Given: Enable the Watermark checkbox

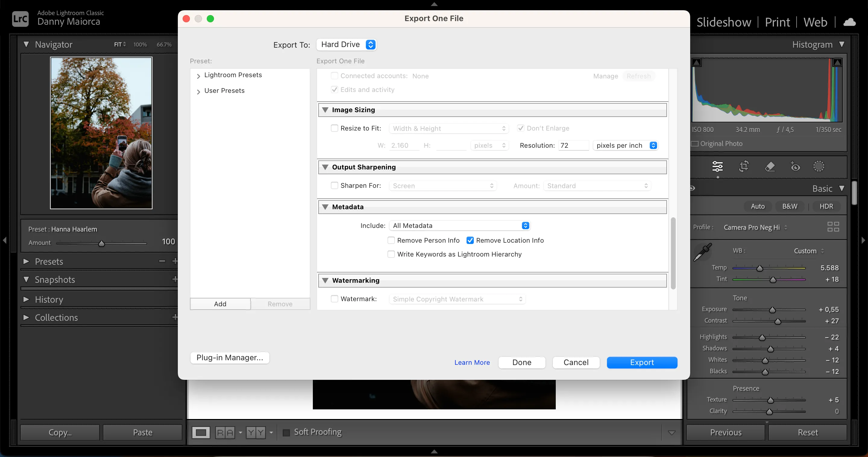Looking at the screenshot, I should (334, 299).
